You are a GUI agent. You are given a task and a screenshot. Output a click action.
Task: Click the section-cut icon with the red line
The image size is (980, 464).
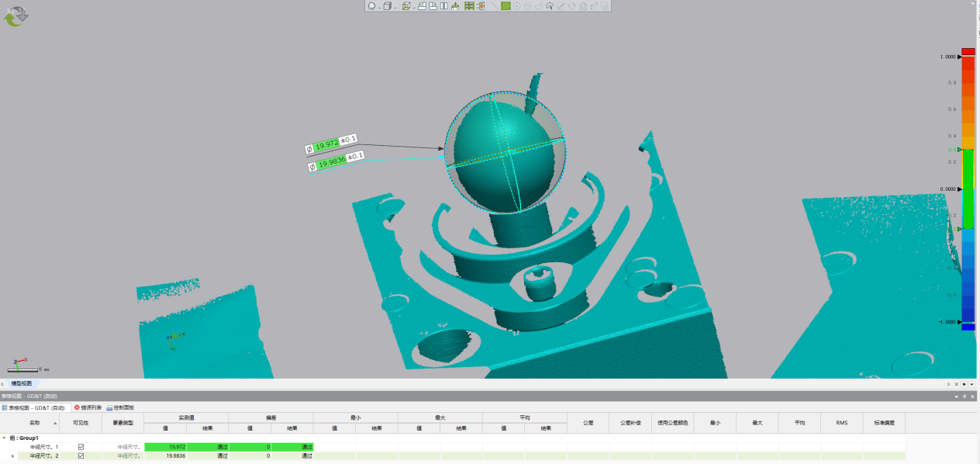point(481,6)
